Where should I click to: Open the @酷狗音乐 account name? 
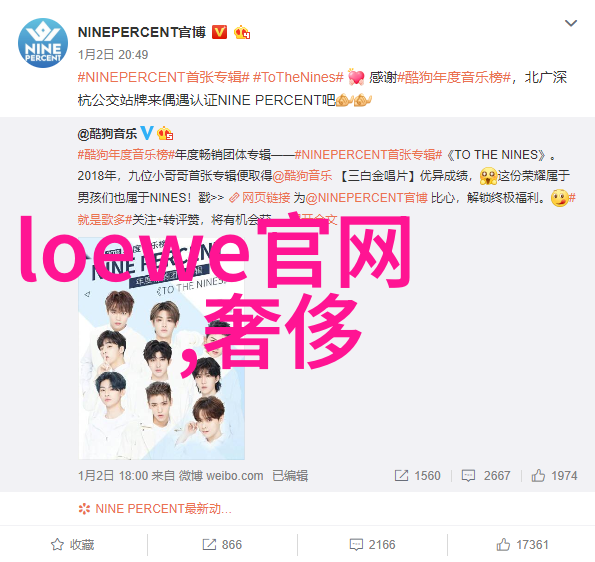(x=107, y=134)
